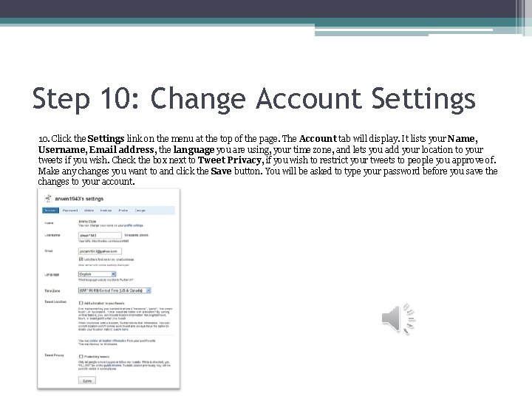
Task: Open the Mobile settings tab
Action: point(89,211)
